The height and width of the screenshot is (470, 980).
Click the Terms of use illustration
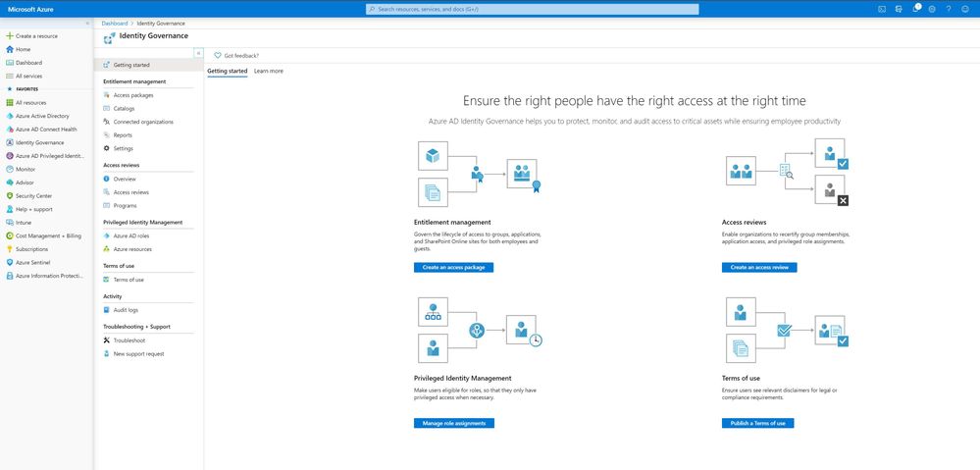[x=787, y=330]
